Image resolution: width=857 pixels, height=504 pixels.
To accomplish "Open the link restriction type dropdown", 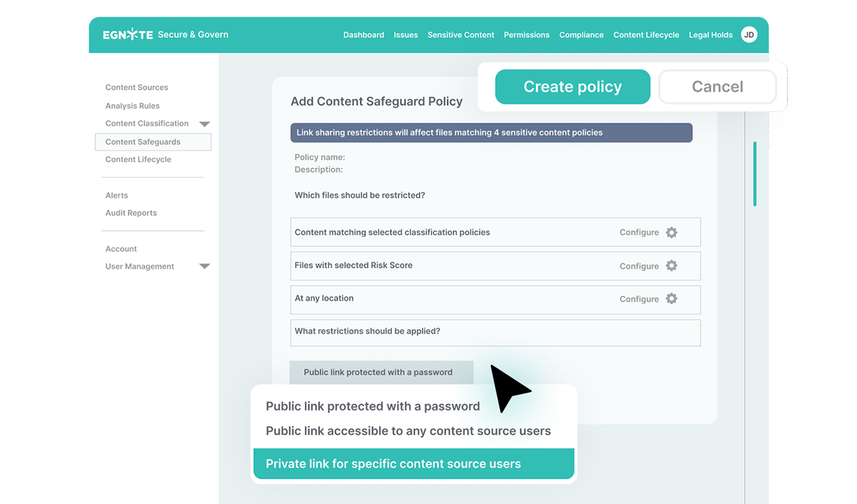I will 381,372.
